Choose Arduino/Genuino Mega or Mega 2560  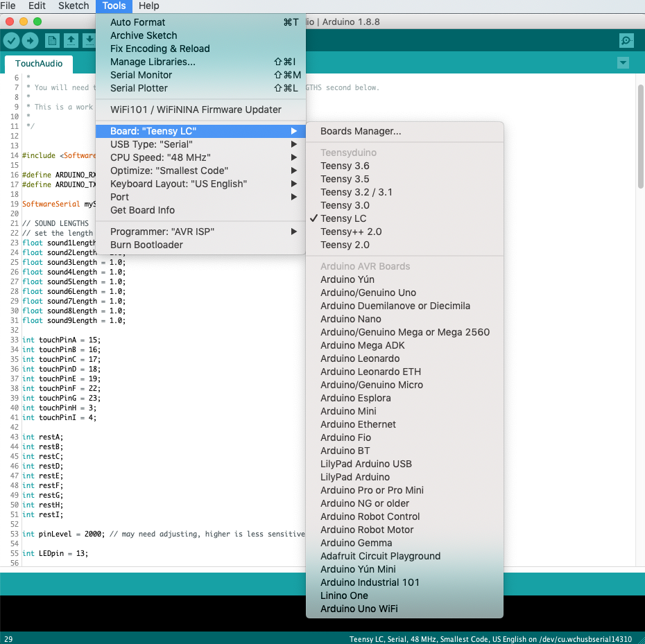(405, 332)
